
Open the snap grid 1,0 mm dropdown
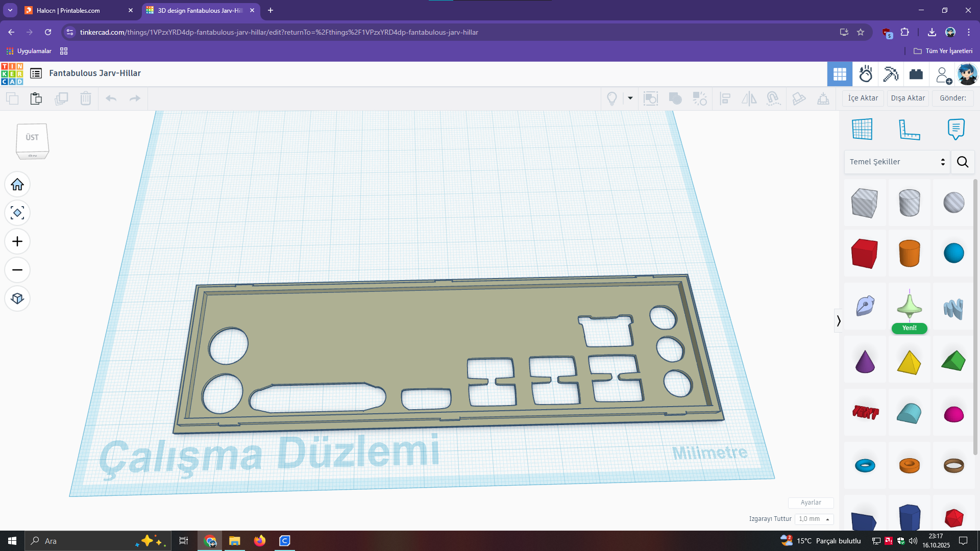(x=814, y=519)
